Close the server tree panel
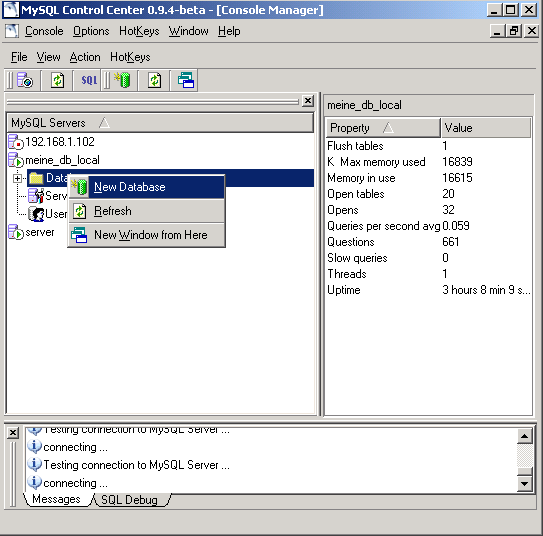Screen dimensions: 543x536 pyautogui.click(x=308, y=101)
